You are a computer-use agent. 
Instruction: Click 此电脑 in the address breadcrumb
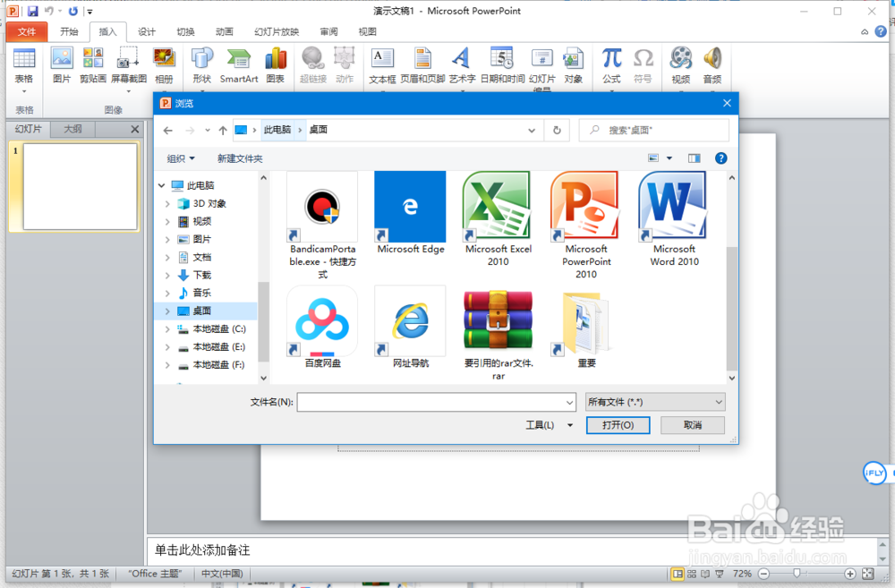pos(277,130)
